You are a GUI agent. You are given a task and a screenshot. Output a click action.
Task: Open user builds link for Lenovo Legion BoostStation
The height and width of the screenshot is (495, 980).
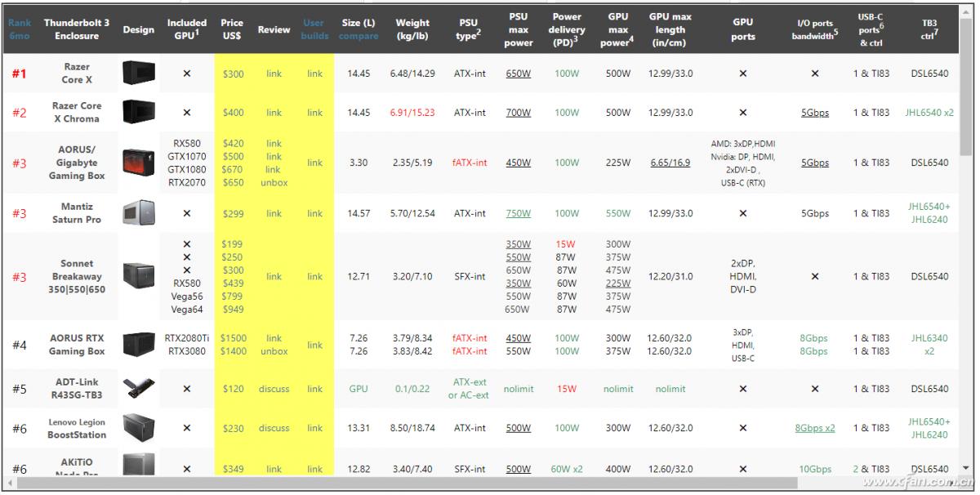[314, 428]
